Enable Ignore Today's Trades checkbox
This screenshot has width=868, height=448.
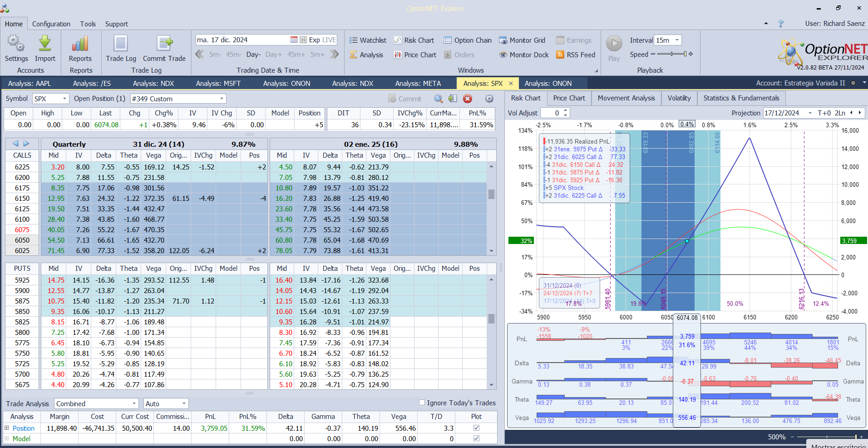(422, 403)
